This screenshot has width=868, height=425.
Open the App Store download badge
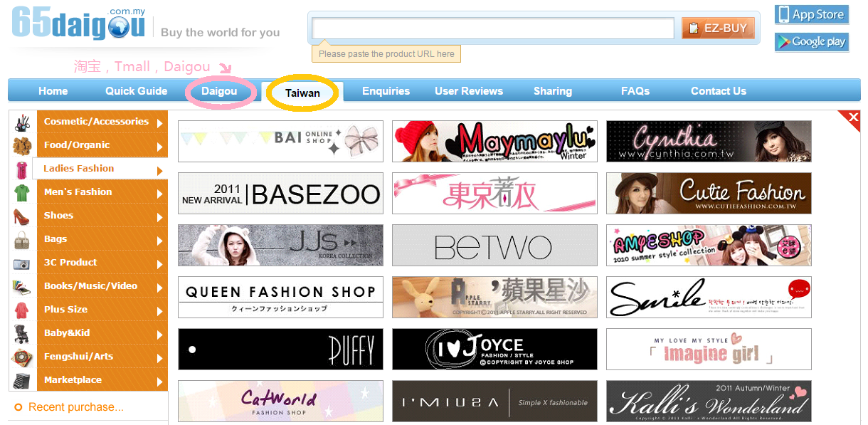(x=812, y=15)
